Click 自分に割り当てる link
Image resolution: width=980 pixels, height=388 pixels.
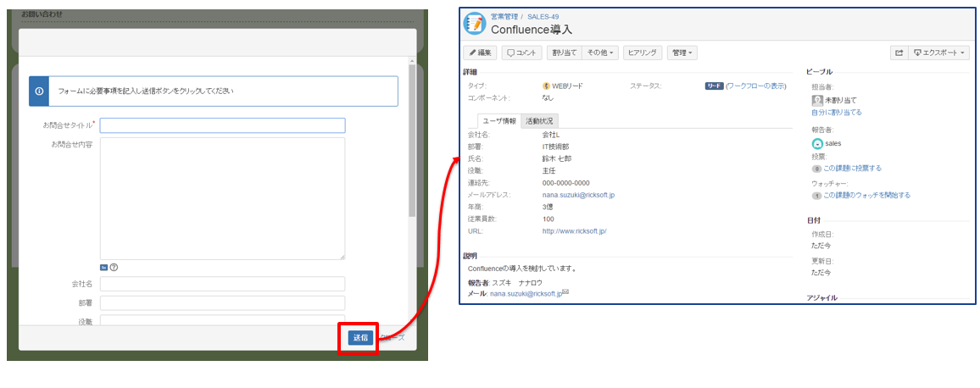[x=836, y=113]
